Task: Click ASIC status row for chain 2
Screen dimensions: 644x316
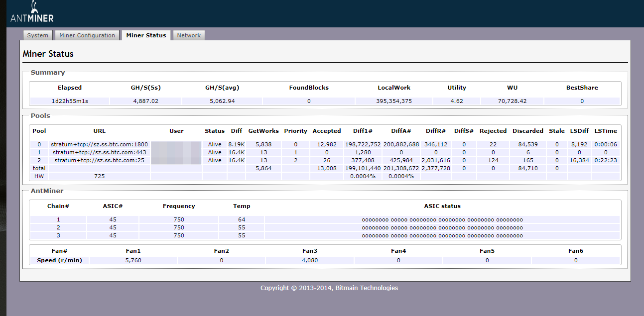Action: pos(442,227)
